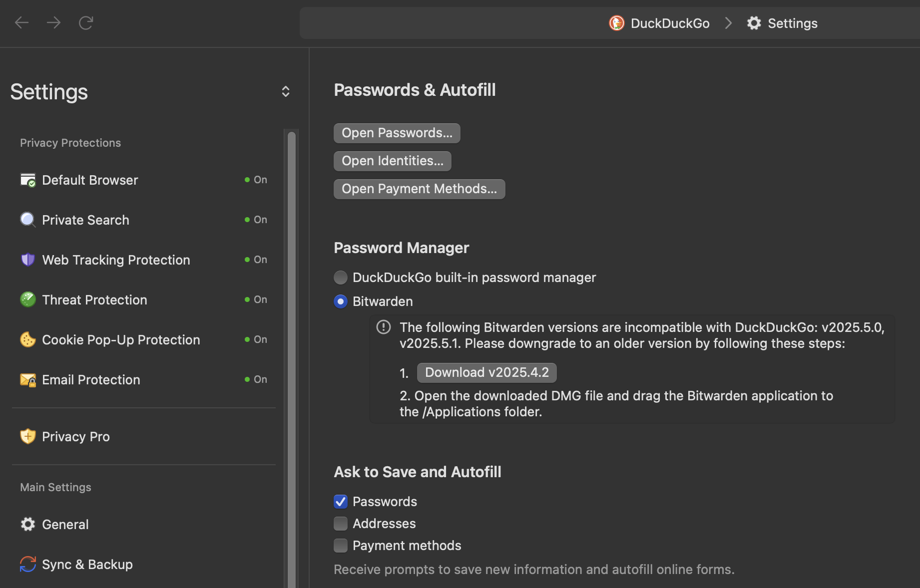Expand the Settings section chooser arrows
This screenshot has width=920, height=588.
pos(286,91)
